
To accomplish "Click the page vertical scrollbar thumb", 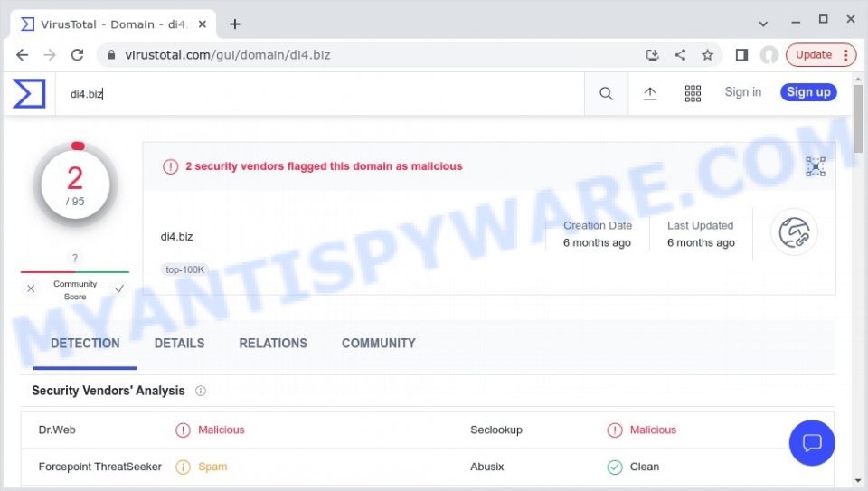I will click(858, 119).
